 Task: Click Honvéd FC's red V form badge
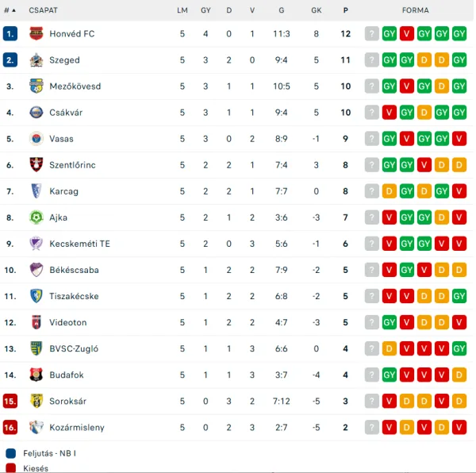407,33
